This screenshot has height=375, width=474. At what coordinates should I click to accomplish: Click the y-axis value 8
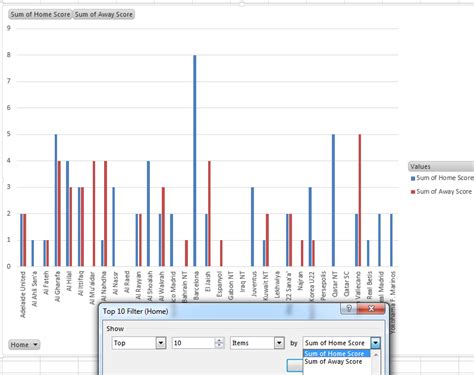click(9, 55)
